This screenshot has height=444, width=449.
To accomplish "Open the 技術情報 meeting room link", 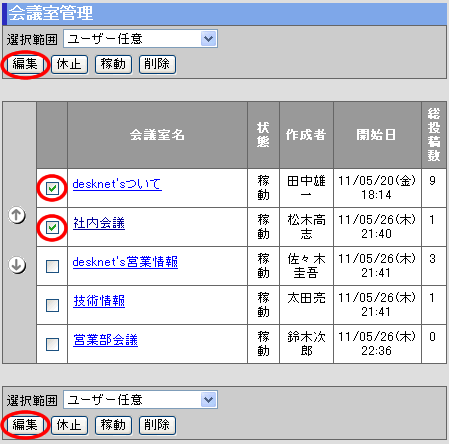I will click(99, 301).
